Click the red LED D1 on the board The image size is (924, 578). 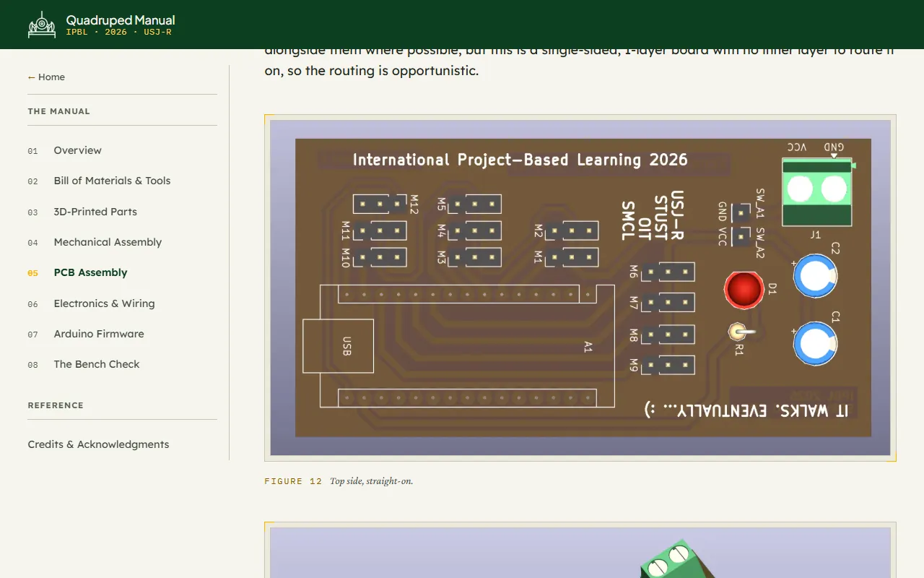click(744, 289)
